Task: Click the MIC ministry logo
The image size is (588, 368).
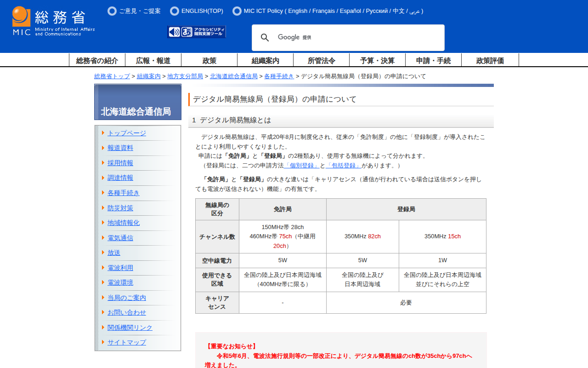Action: pos(53,21)
